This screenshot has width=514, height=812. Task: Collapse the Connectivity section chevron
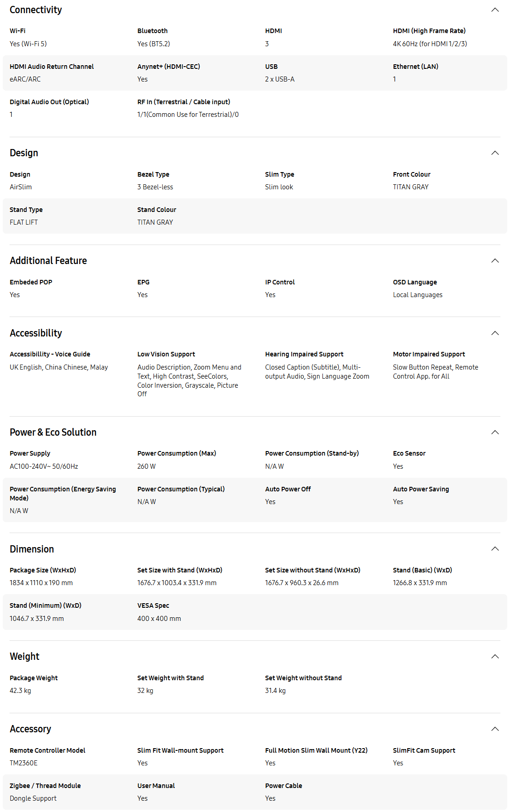(495, 10)
